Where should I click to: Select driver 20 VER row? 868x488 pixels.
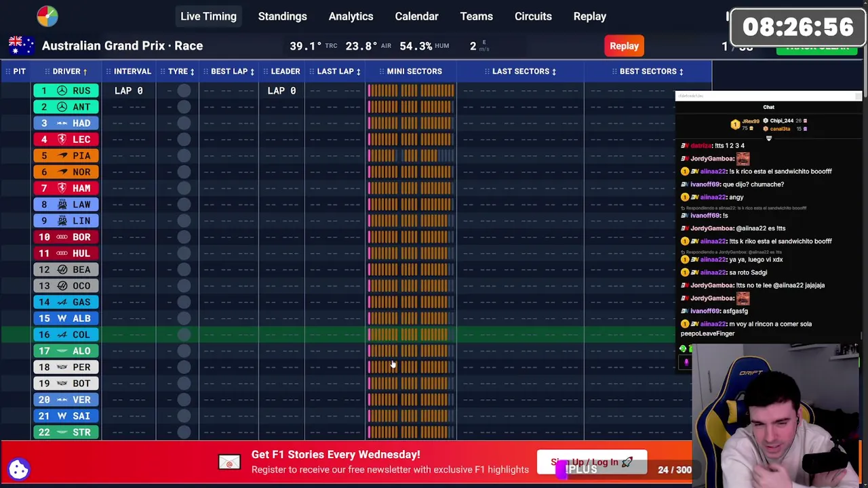[x=66, y=400]
